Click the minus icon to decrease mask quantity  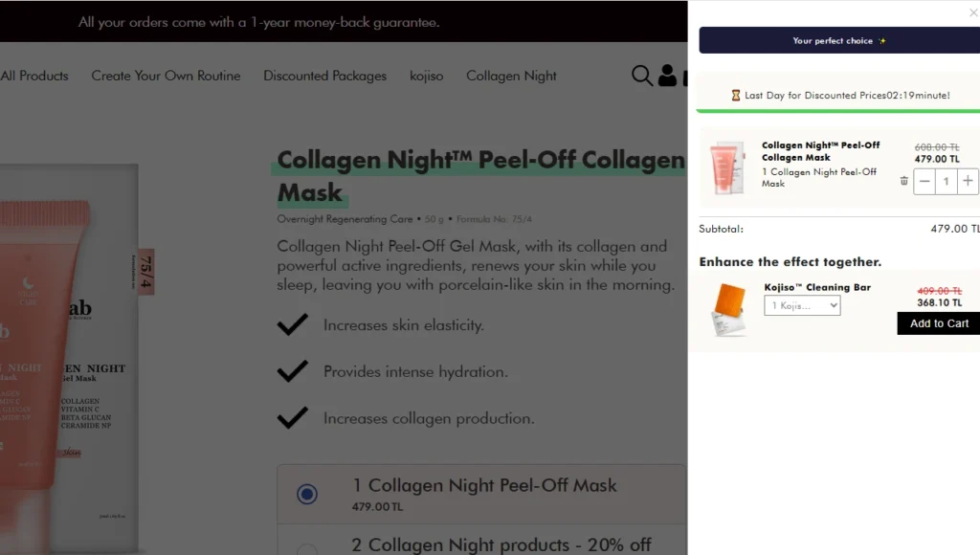pos(924,180)
